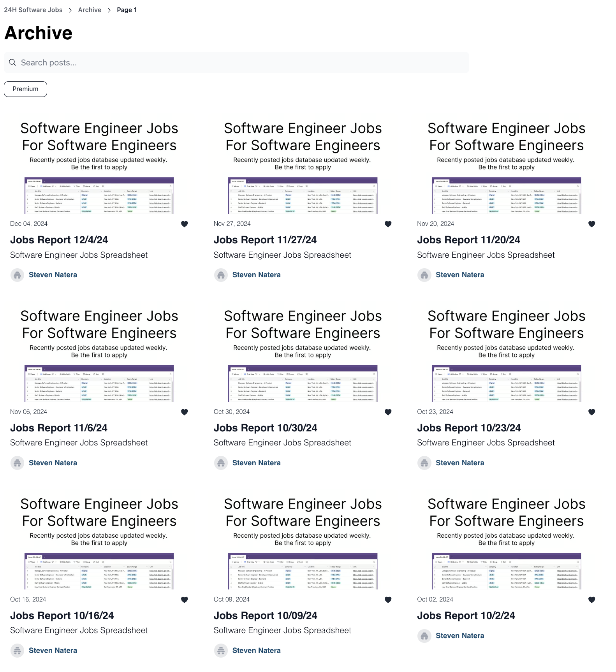
Task: Open thumbnail of Jobs Report 11/27/24
Action: pyautogui.click(x=303, y=167)
